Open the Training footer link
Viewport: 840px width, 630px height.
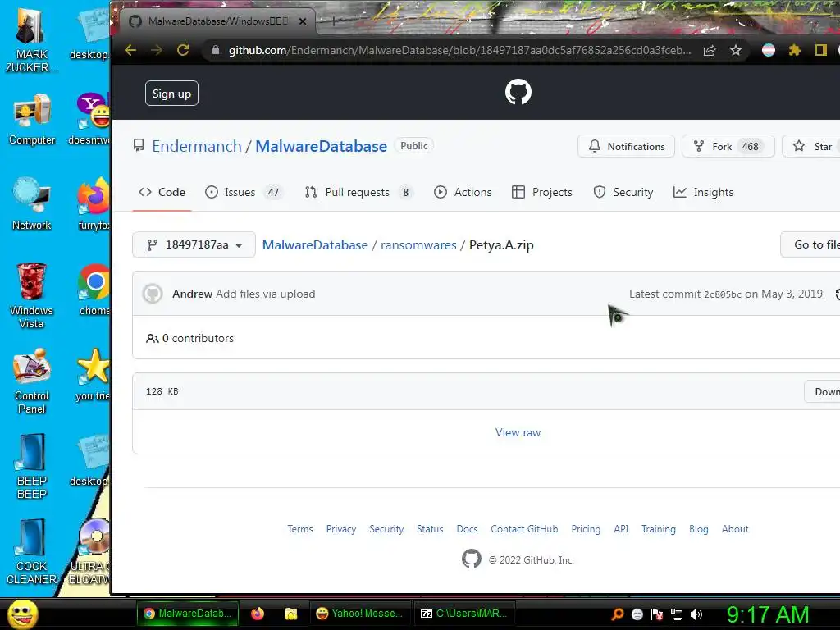(659, 529)
